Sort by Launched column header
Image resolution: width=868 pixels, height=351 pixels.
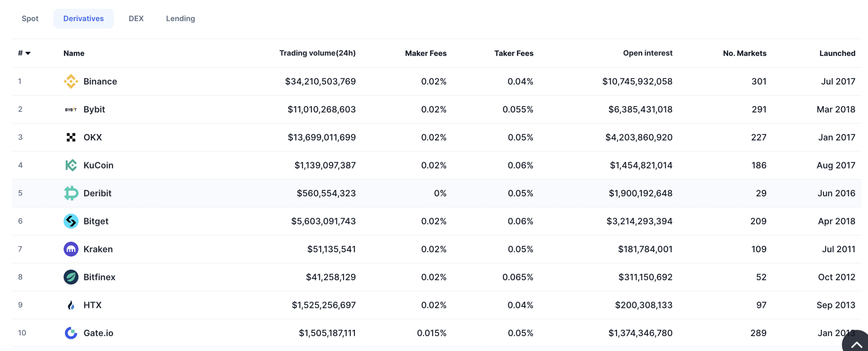837,53
